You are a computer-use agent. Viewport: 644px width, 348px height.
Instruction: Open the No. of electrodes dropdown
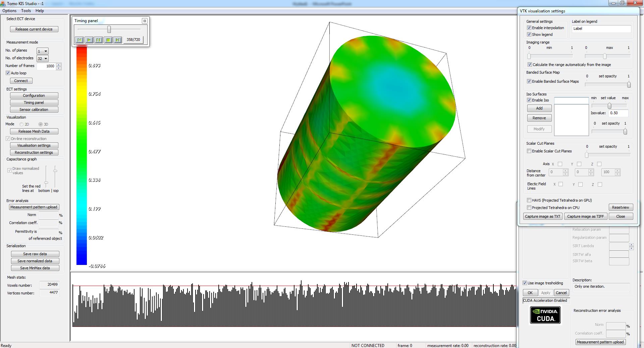coord(43,59)
